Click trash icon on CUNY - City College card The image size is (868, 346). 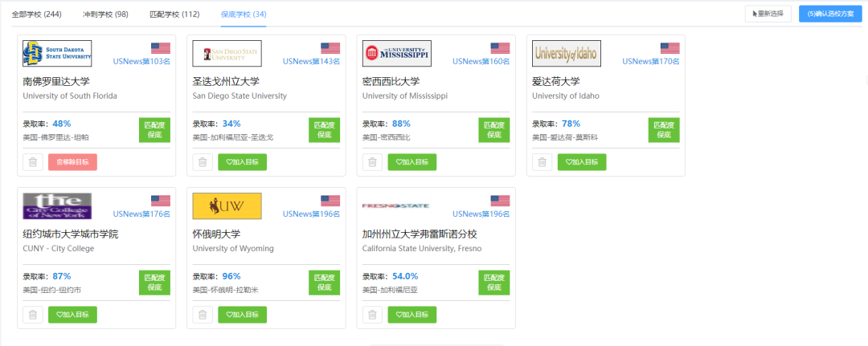33,315
